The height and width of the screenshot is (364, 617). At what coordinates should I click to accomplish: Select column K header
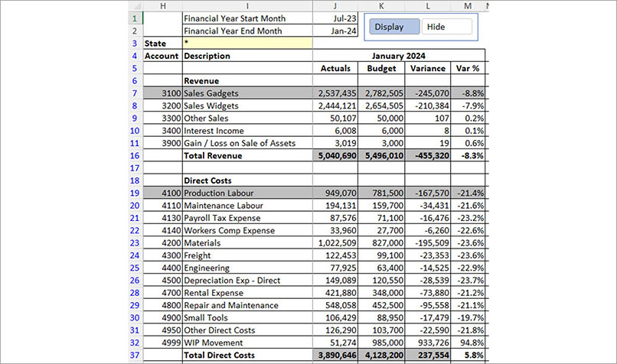381,5
